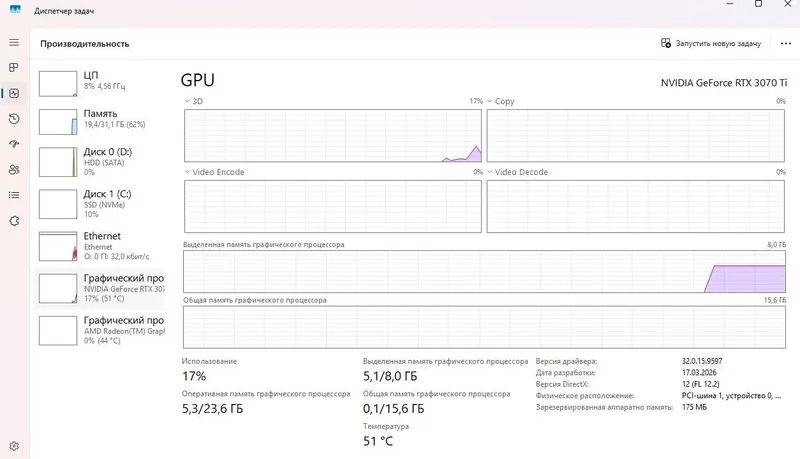Image resolution: width=800 pixels, height=459 pixels.
Task: Expand the Video Decode graph dropdown
Action: pos(517,172)
